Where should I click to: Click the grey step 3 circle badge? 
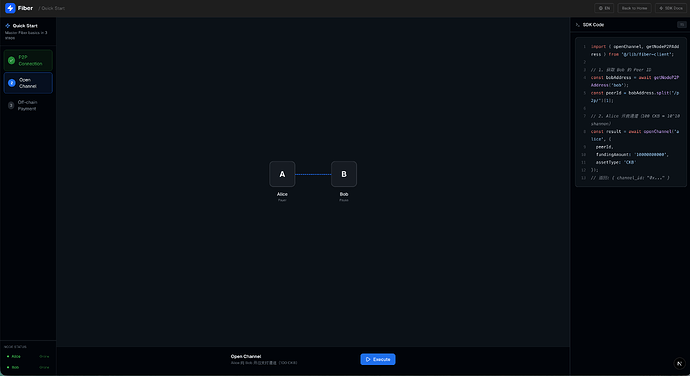(x=11, y=105)
